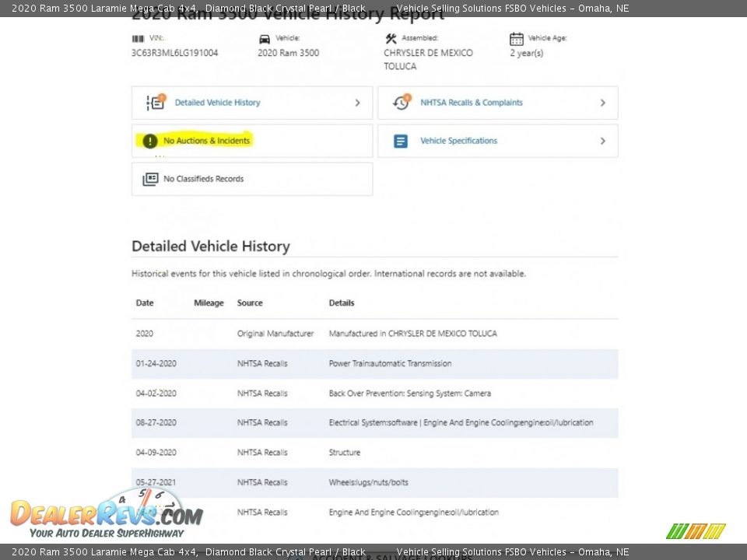This screenshot has height=560, width=747.
Task: Click the 08-27-2020 date cell
Action: coord(156,422)
